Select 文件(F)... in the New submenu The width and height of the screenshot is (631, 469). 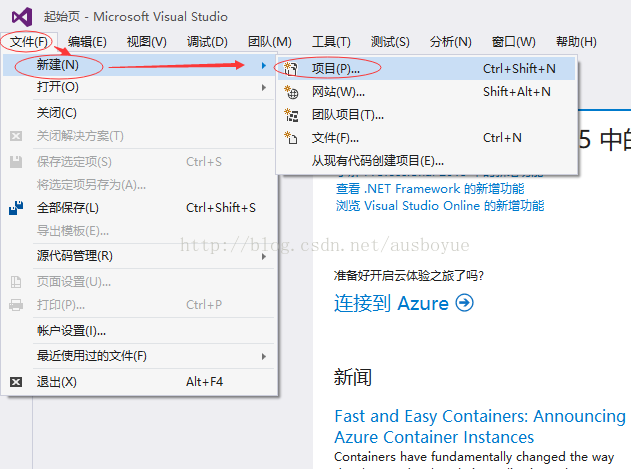tap(427, 138)
